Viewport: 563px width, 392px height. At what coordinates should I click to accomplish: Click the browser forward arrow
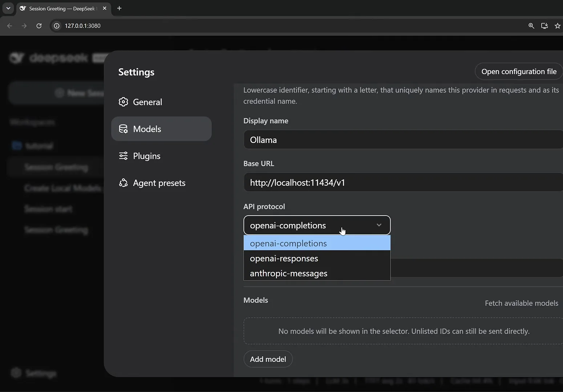pyautogui.click(x=24, y=26)
